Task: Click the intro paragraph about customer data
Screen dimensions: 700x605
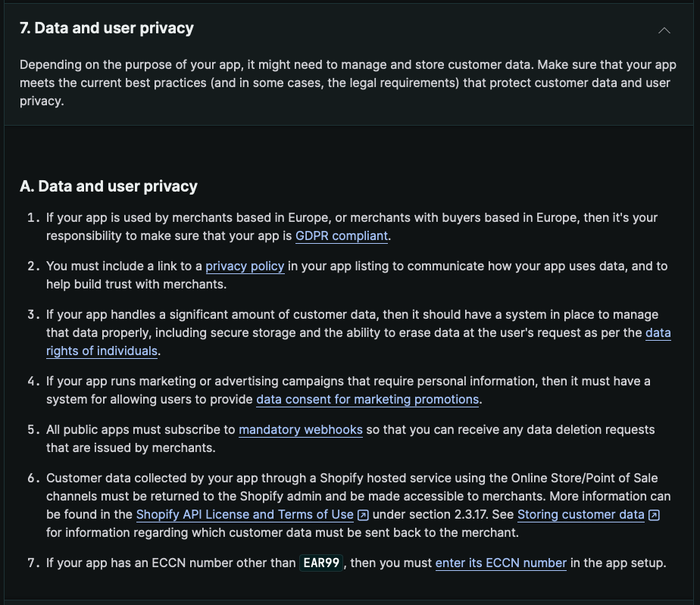Action: pos(345,83)
